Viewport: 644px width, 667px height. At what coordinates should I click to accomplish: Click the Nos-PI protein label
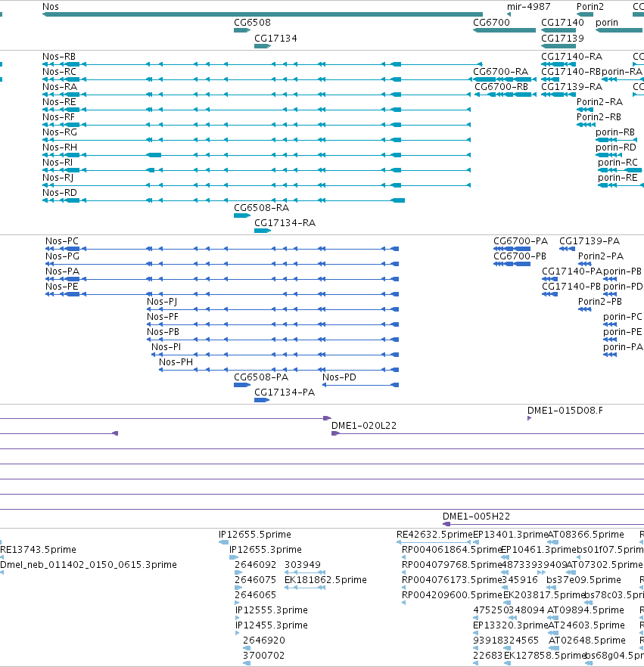coord(166,347)
